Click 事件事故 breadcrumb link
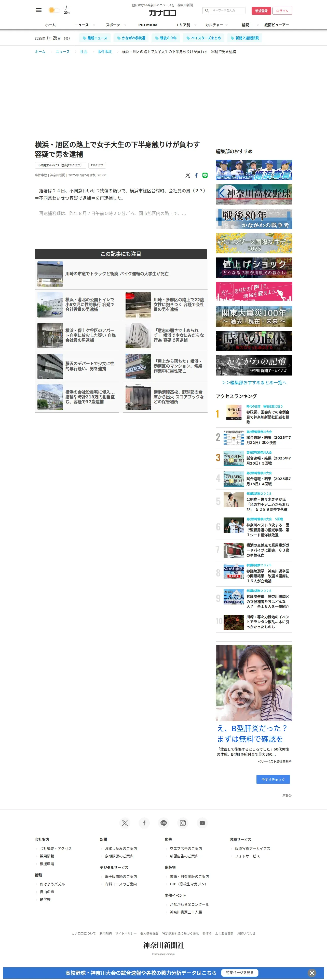Viewport: 327px width, 980px height. [x=105, y=52]
